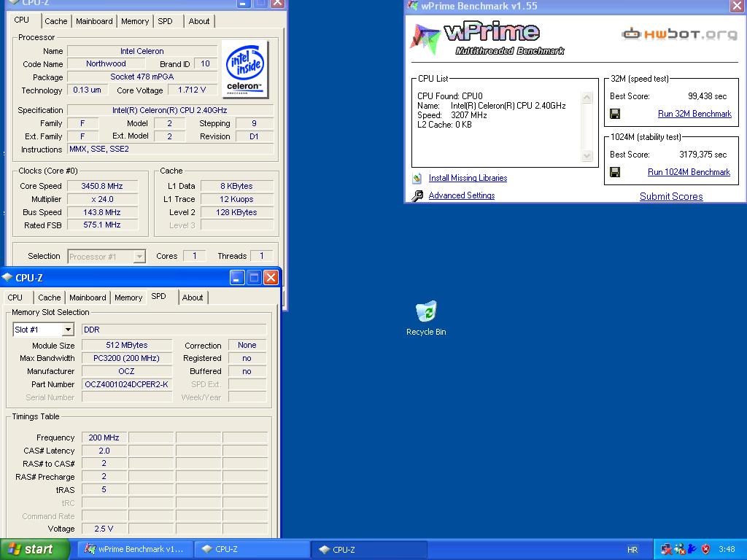This screenshot has width=747, height=560.
Task: Click the Manufacturer value OCZ
Action: point(127,371)
